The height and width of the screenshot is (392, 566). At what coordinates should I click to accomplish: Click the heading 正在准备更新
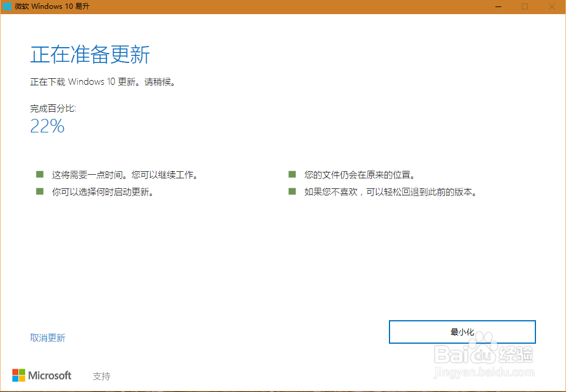[x=90, y=55]
